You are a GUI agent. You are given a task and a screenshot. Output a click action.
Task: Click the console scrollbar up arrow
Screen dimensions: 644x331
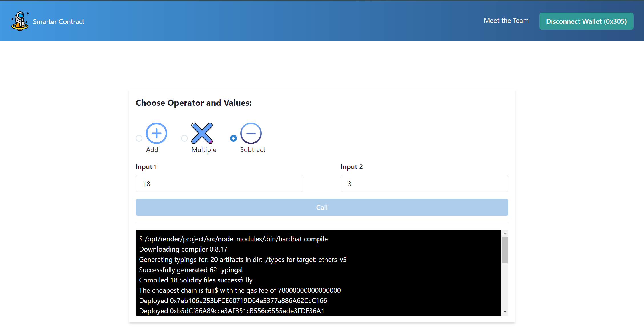click(505, 234)
